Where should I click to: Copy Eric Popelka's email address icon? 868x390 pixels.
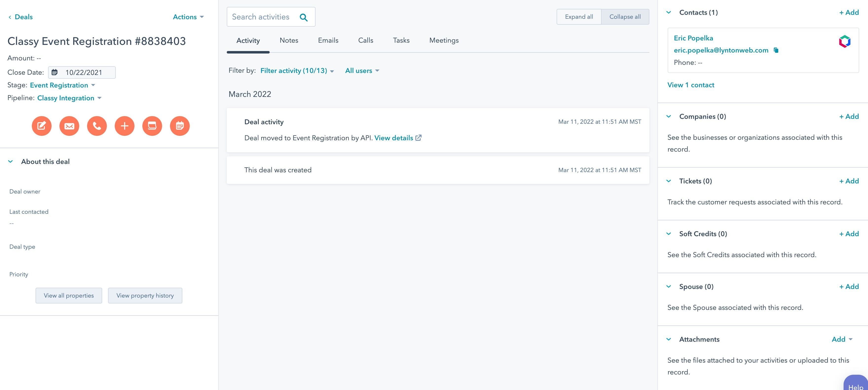click(x=776, y=51)
